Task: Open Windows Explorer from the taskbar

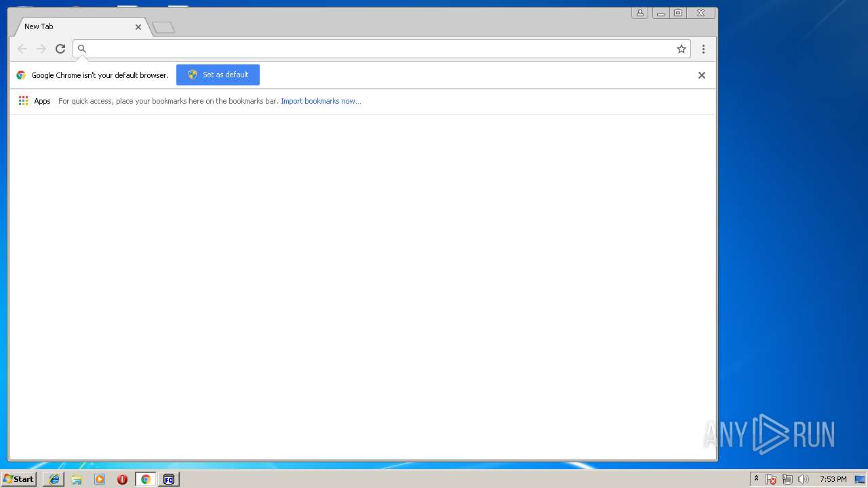Action: (77, 479)
